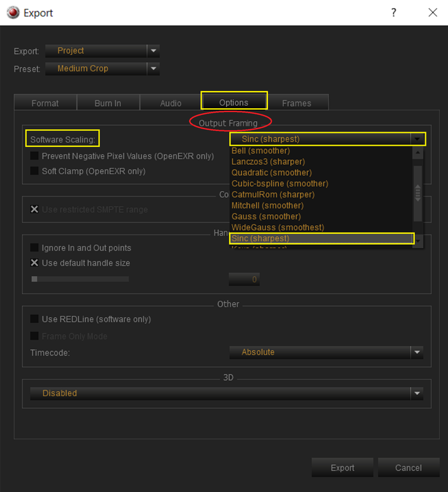Switch to the Burn In tab
The height and width of the screenshot is (492, 448).
coord(108,103)
